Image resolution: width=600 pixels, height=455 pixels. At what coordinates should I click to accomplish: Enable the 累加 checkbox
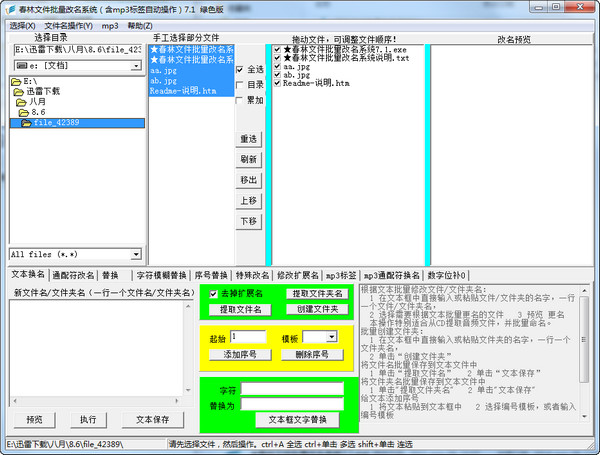pyautogui.click(x=239, y=100)
